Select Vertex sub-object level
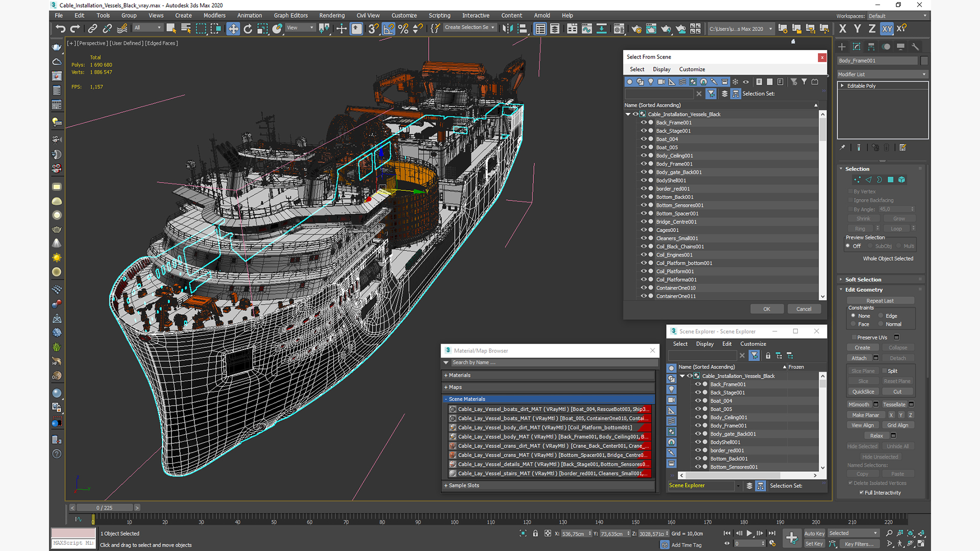 click(x=857, y=180)
